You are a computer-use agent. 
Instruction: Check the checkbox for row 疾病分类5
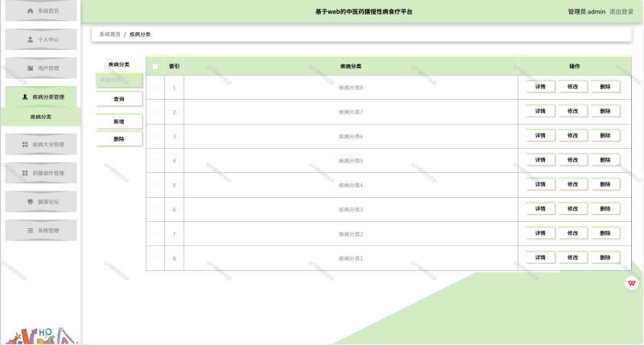point(155,161)
